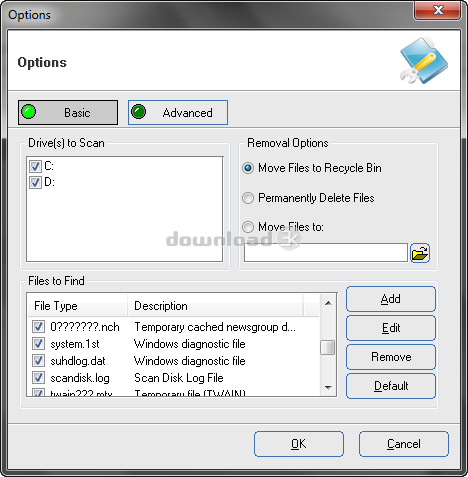Restore the Default file list
The image size is (468, 477).
[391, 386]
